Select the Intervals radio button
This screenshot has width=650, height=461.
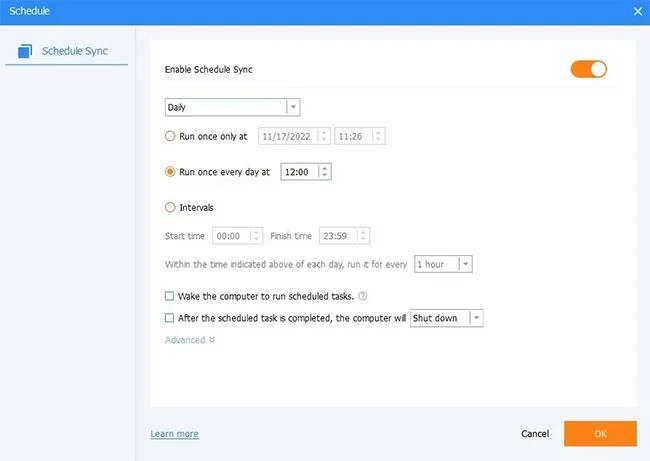point(170,207)
